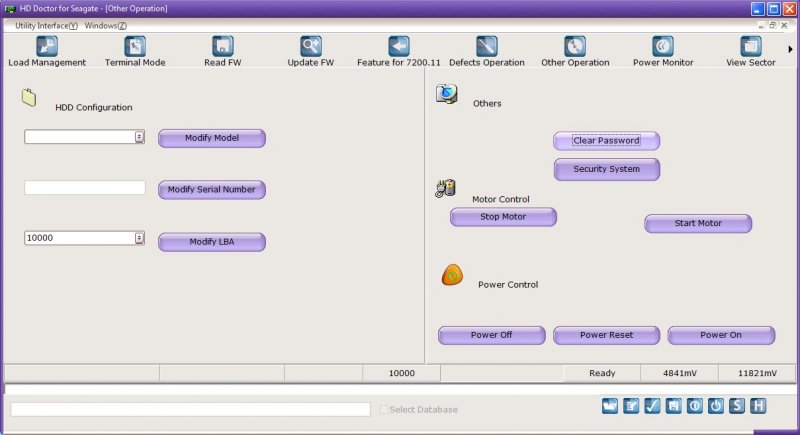Click the checkmark icon in bottom bar
This screenshot has width=800, height=435.
click(x=652, y=406)
